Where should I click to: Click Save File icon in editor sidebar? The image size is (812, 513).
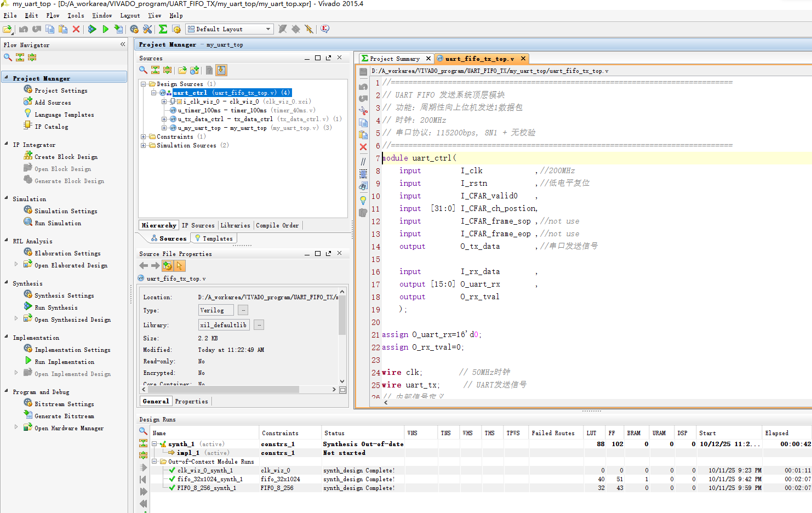coord(363,71)
